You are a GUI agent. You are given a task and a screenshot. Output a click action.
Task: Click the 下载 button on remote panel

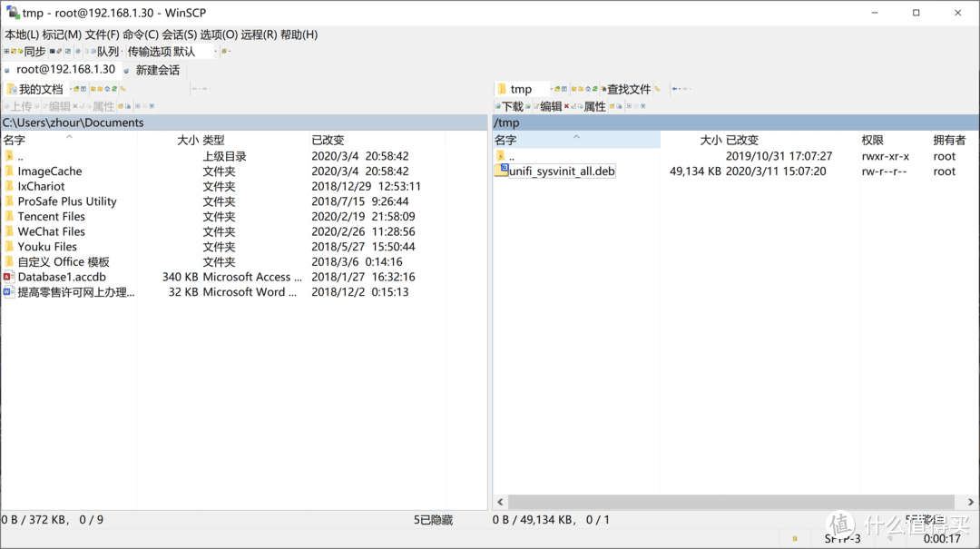pyautogui.click(x=512, y=107)
